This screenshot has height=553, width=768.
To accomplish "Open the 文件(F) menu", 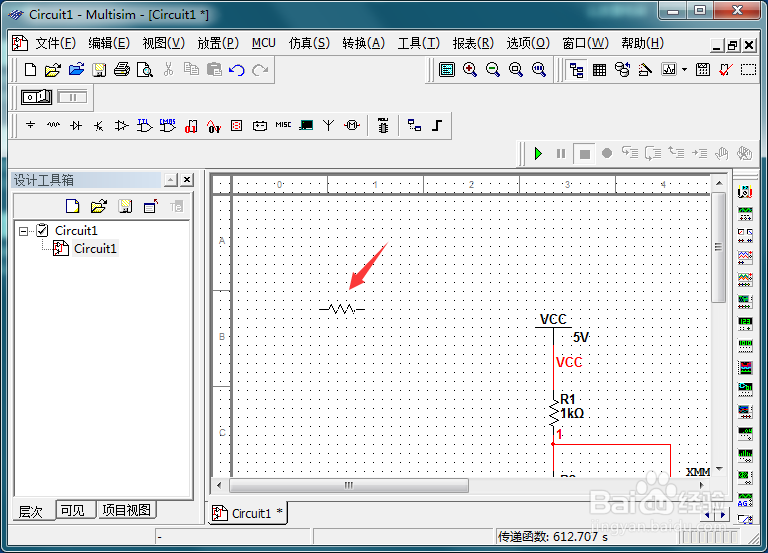I will (x=55, y=43).
